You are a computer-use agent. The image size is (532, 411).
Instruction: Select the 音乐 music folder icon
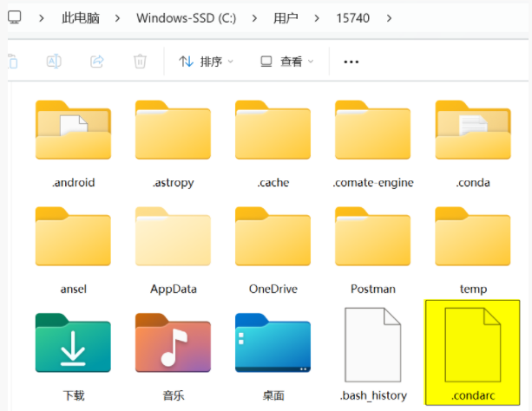point(173,342)
